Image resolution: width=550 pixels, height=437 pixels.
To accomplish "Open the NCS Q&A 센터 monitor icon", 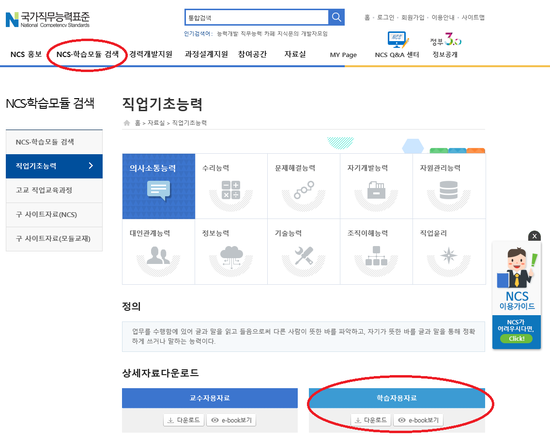I will click(x=398, y=40).
